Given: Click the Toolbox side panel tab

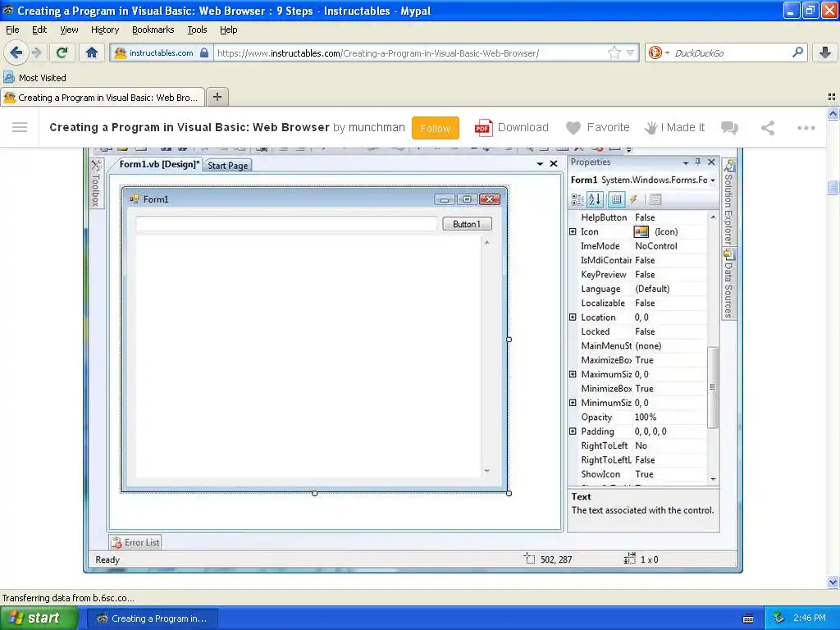Looking at the screenshot, I should click(x=96, y=184).
